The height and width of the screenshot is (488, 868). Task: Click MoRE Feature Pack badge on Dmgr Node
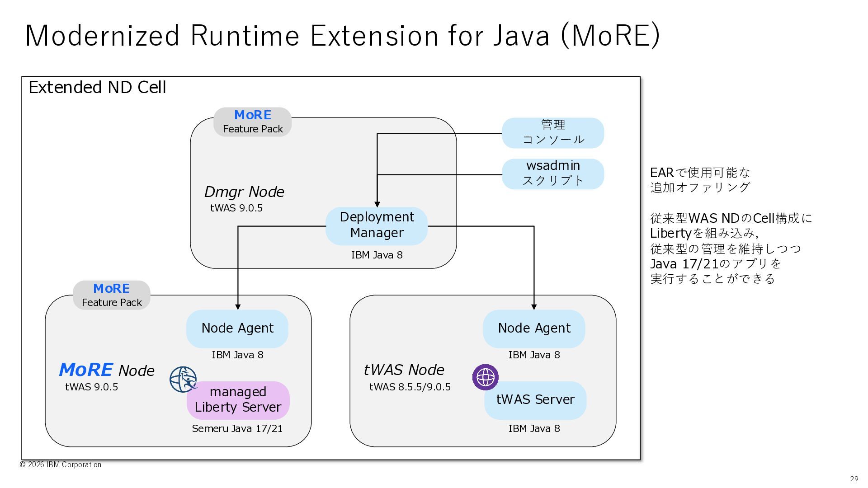coord(252,122)
